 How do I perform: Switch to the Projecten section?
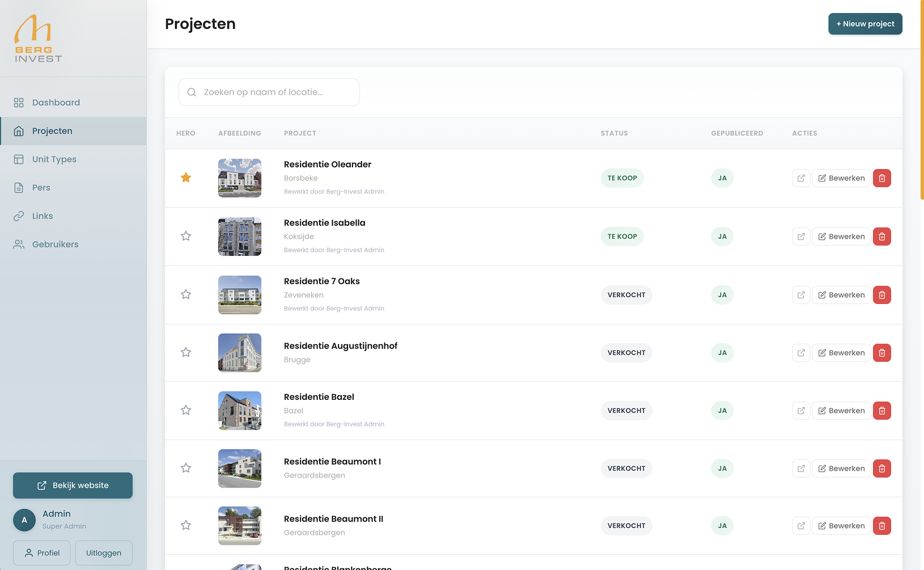pos(52,130)
